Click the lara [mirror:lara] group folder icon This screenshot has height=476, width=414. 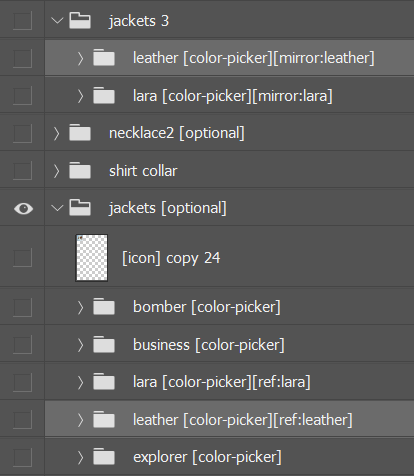(x=104, y=96)
